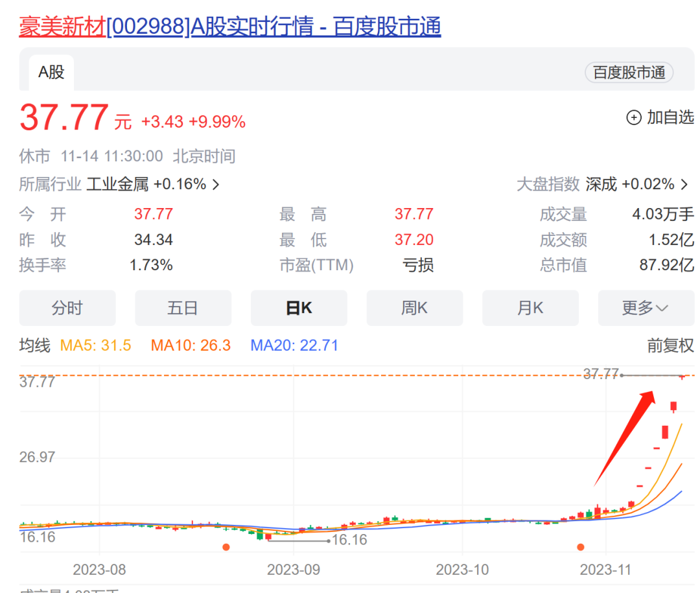Click the 今开 value 37.77
This screenshot has height=593, width=700.
pos(154,215)
